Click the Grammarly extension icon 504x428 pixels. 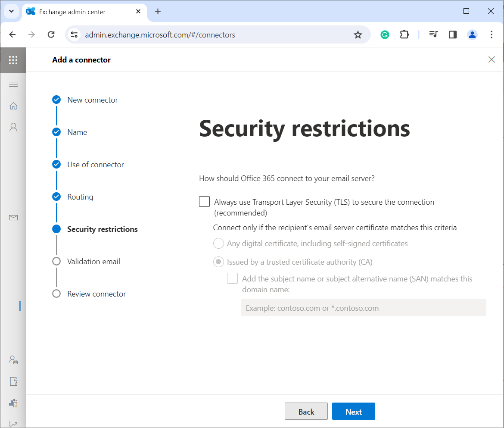click(385, 35)
